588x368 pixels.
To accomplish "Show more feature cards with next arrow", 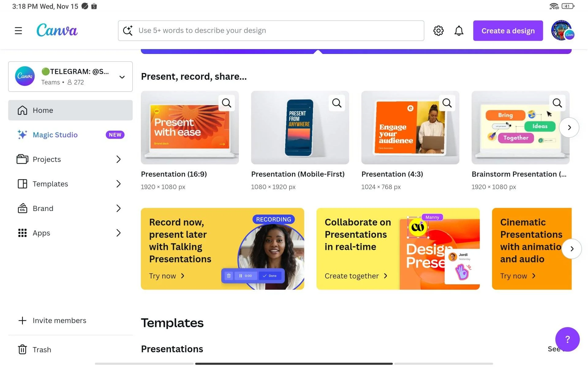I will click(x=571, y=249).
